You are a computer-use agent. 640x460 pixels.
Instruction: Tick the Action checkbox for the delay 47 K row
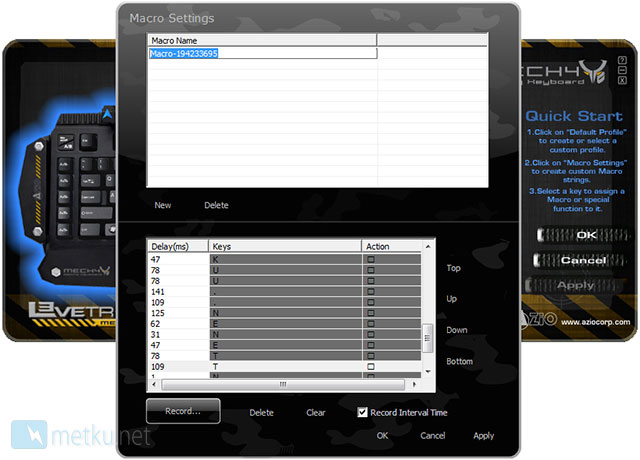[371, 259]
